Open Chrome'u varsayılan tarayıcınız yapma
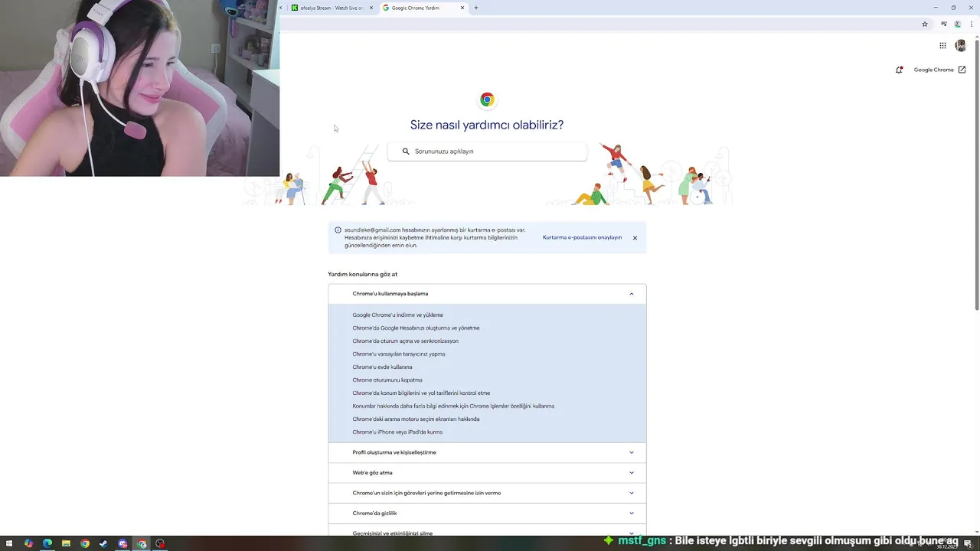The width and height of the screenshot is (980, 551). 398,354
